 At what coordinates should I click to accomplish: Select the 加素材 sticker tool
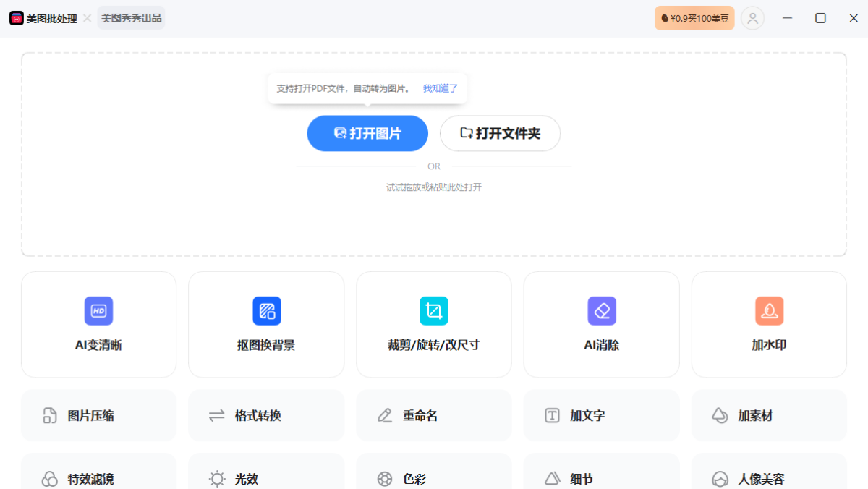[769, 415]
